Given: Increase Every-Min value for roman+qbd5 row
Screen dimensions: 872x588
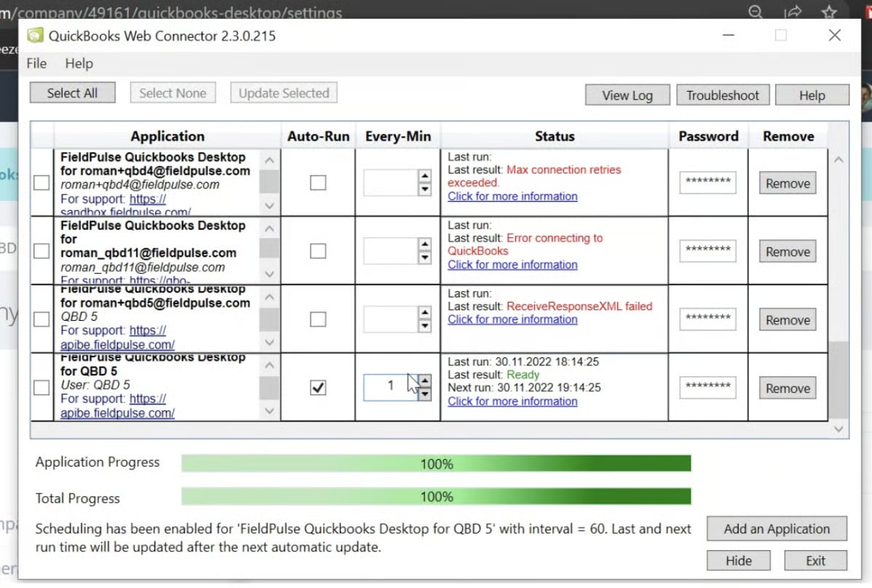Looking at the screenshot, I should (425, 312).
